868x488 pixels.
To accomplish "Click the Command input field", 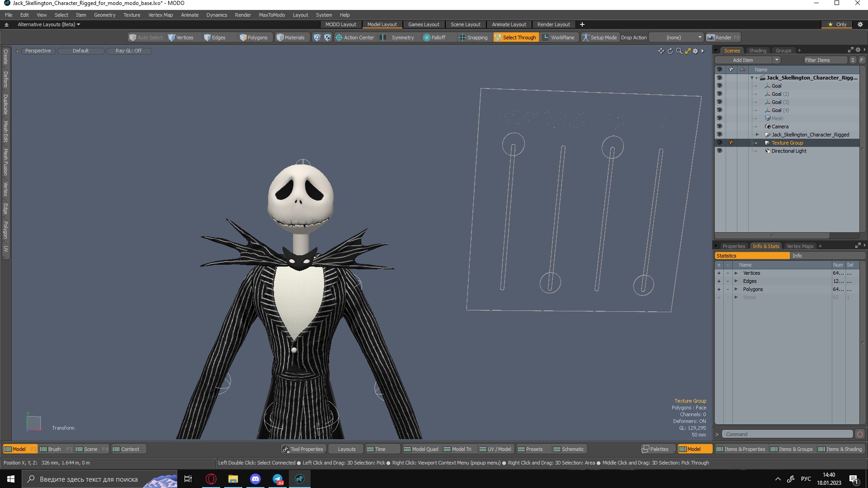I will click(x=787, y=434).
